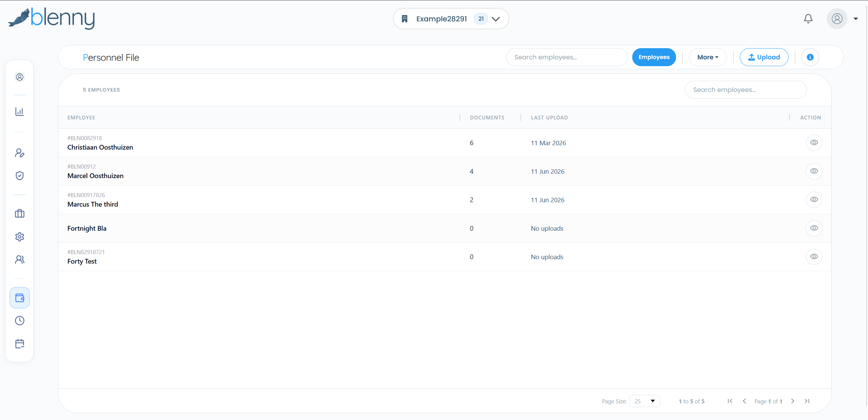Screen dimensions: 868x420
Task: Focus the table's Search employees field
Action: (745, 90)
